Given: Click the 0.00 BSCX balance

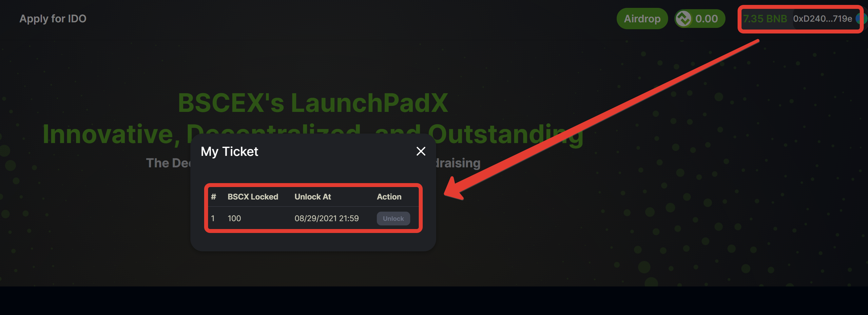Looking at the screenshot, I should coord(706,19).
